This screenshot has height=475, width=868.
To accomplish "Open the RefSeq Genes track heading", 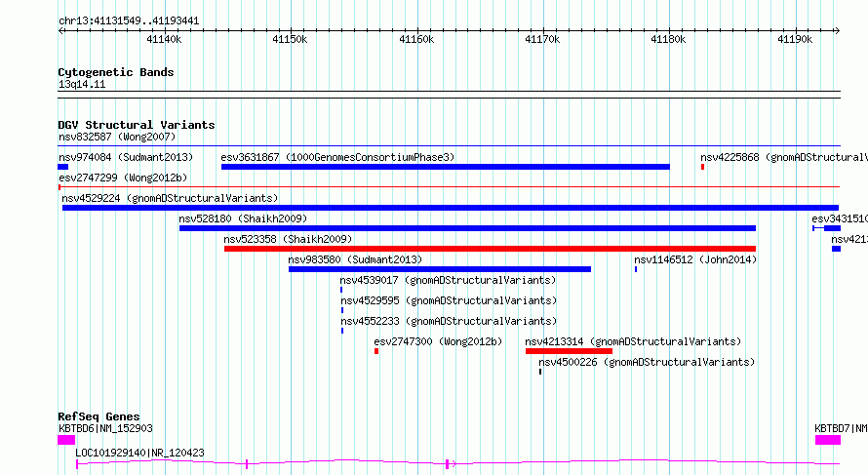I will (x=99, y=416).
